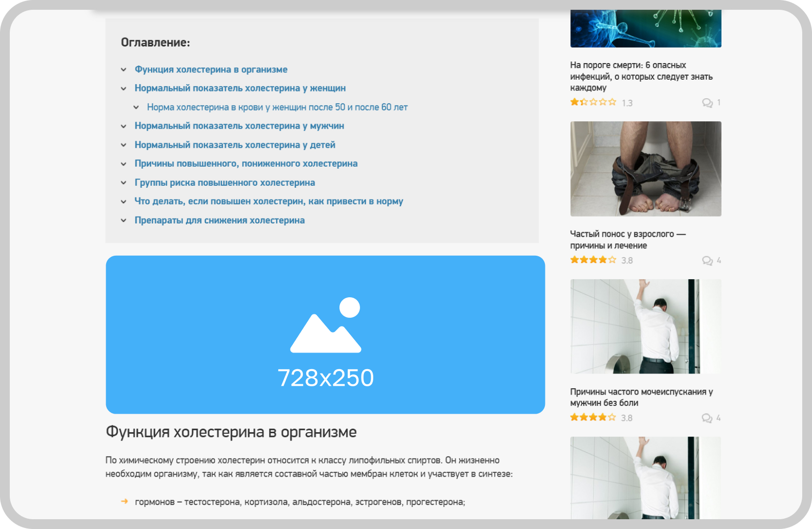Click comments icon on frequent diarrhea article
The image size is (812, 529).
click(707, 261)
